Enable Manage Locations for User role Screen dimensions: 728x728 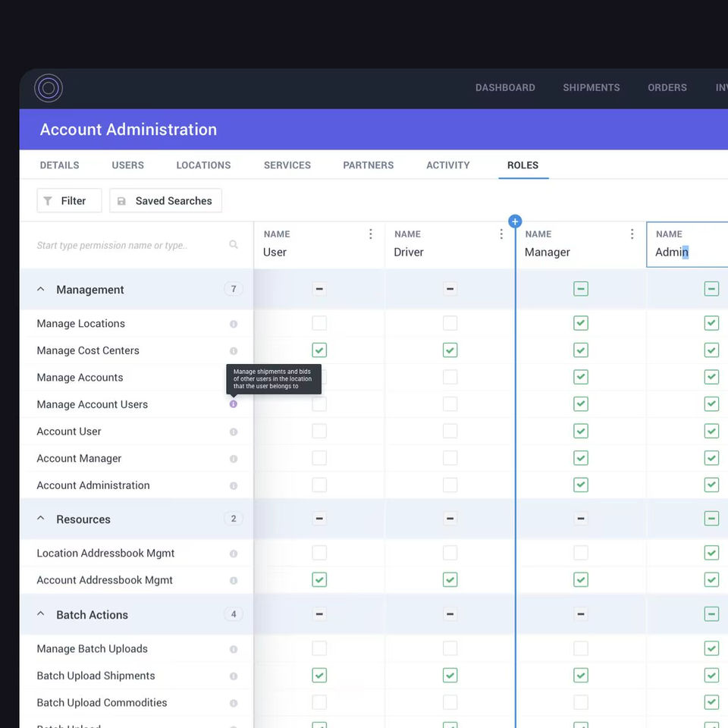pyautogui.click(x=319, y=323)
